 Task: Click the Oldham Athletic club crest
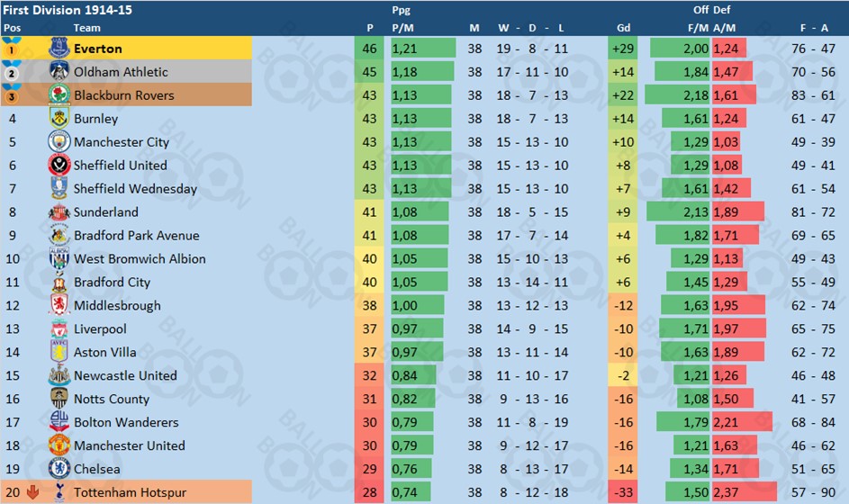[59, 71]
